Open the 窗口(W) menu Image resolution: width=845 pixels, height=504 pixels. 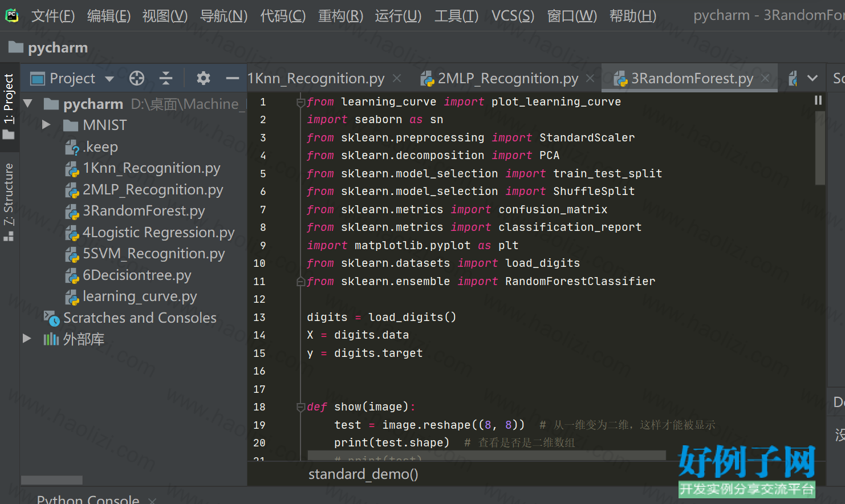(x=572, y=15)
